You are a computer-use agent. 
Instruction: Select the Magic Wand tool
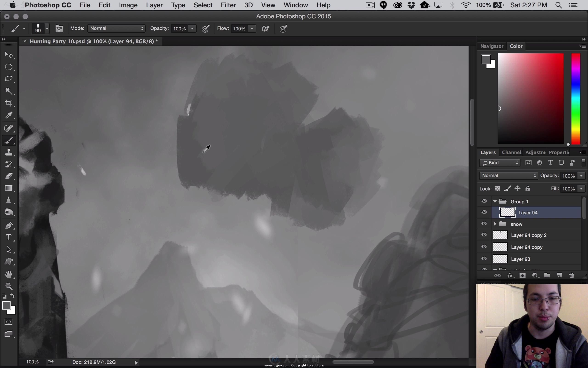coord(9,91)
